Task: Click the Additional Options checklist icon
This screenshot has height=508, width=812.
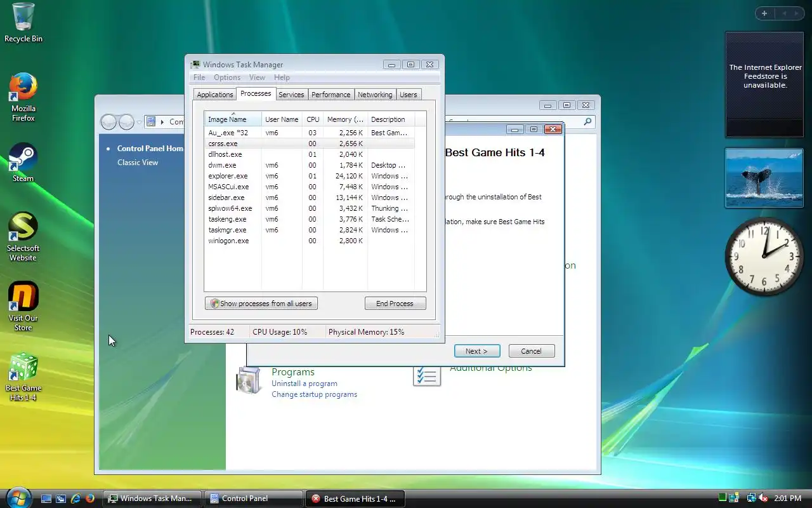Action: pos(426,376)
